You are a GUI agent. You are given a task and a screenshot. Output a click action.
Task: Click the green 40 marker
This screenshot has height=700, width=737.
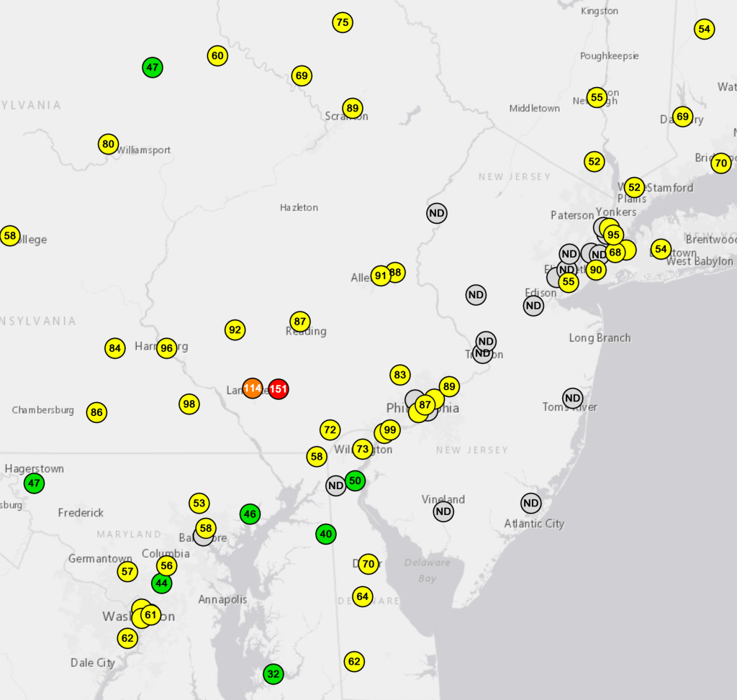[x=326, y=534]
